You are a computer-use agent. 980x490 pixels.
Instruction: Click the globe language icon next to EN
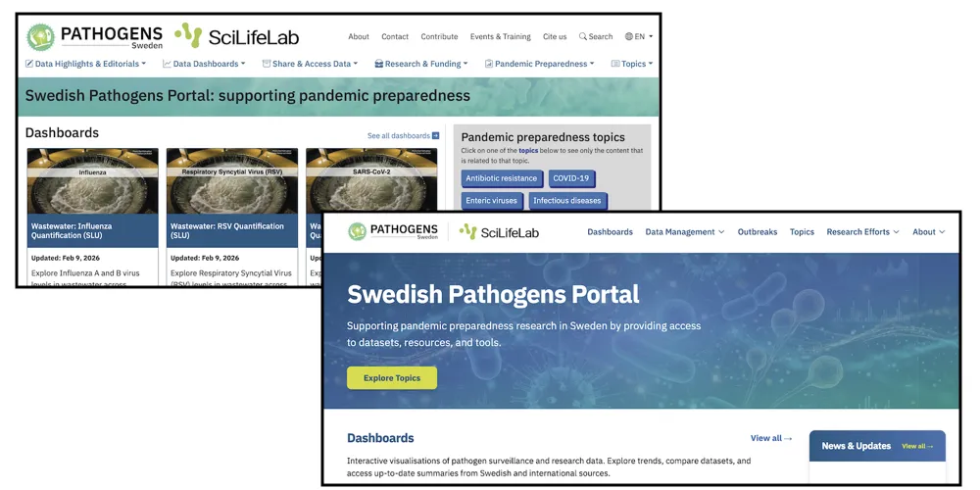tap(629, 37)
